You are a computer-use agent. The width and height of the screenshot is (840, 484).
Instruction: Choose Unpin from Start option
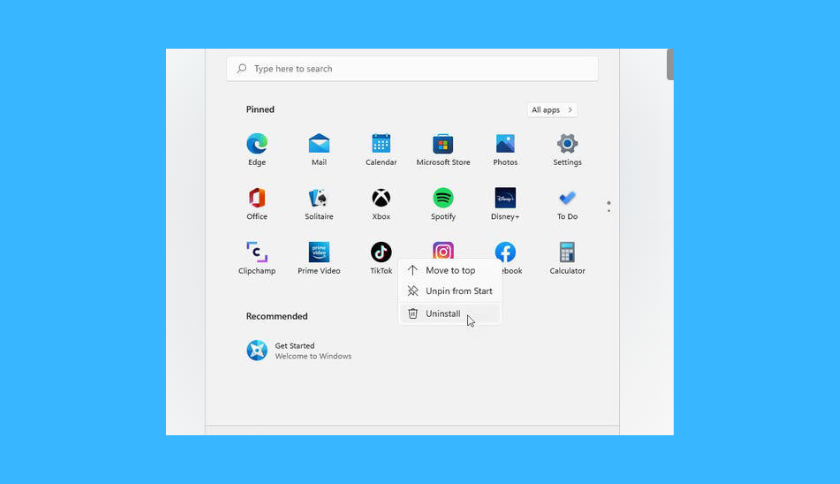pyautogui.click(x=458, y=291)
